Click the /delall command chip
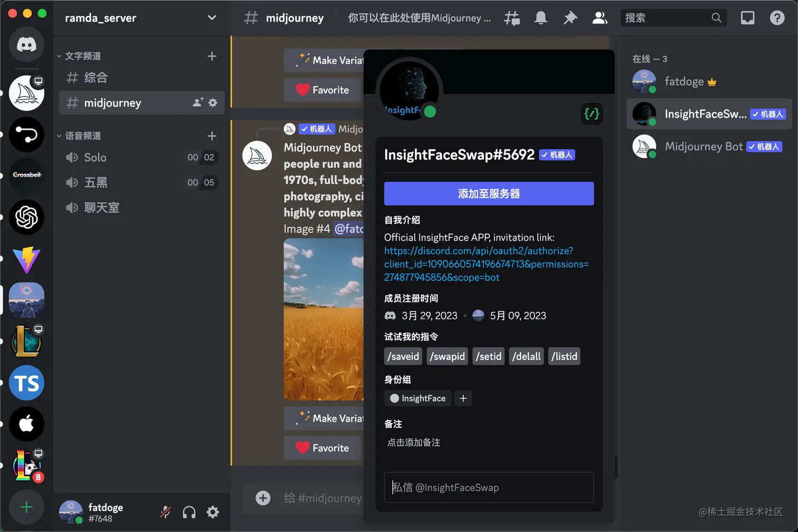 coord(527,356)
